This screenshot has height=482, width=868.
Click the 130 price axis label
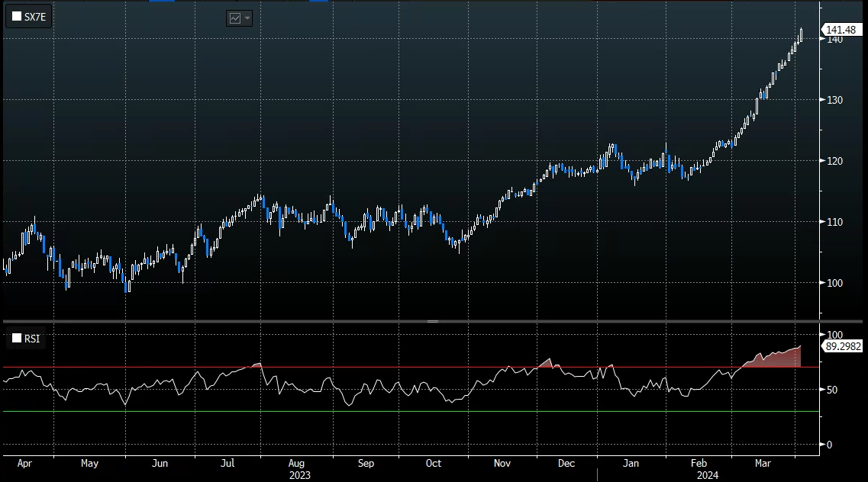[834, 100]
